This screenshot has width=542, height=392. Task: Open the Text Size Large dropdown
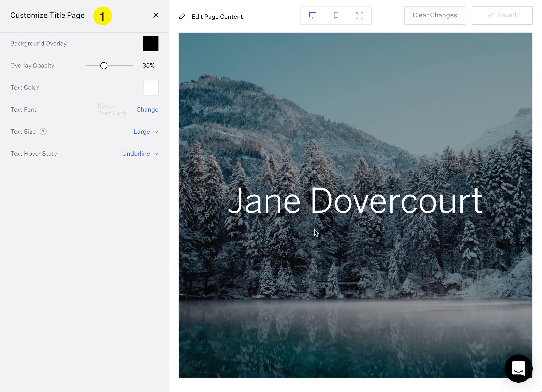(x=146, y=132)
